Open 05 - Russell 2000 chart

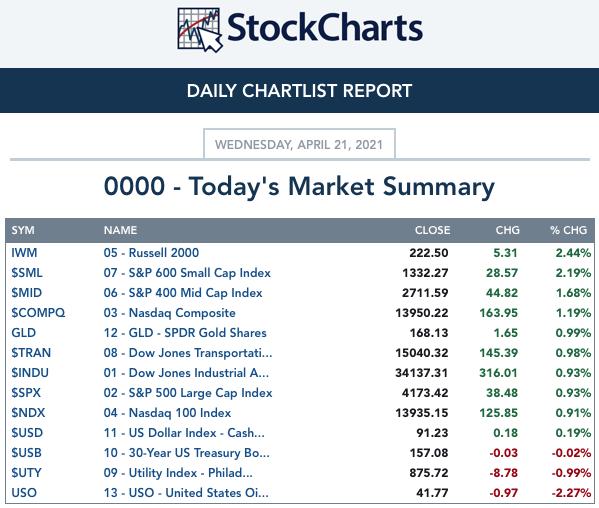point(151,253)
